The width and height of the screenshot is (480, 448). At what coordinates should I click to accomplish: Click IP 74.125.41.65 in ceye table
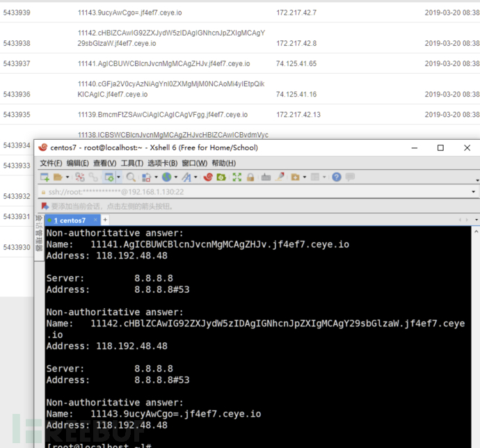(x=296, y=63)
